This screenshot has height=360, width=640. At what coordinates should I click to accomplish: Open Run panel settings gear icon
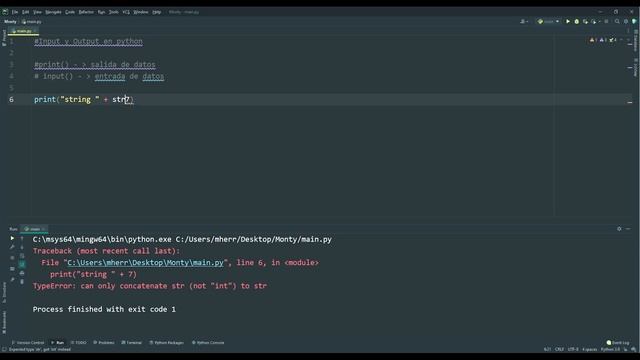click(x=619, y=229)
